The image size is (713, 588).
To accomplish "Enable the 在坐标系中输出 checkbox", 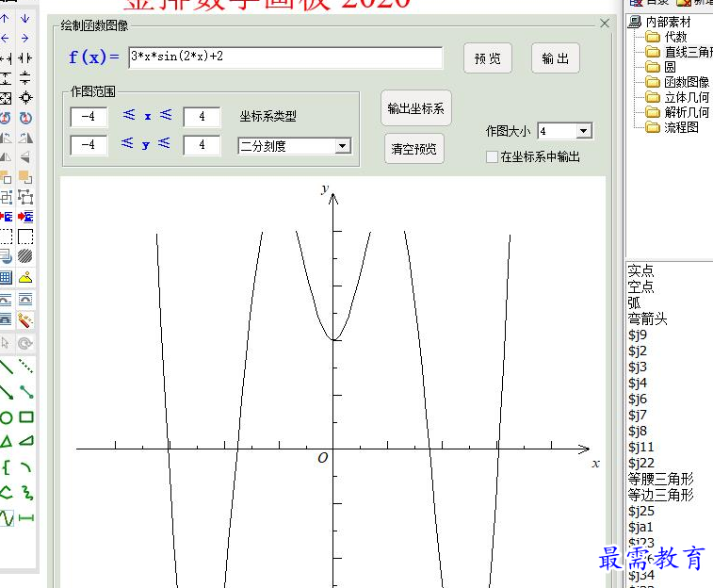I will (492, 156).
